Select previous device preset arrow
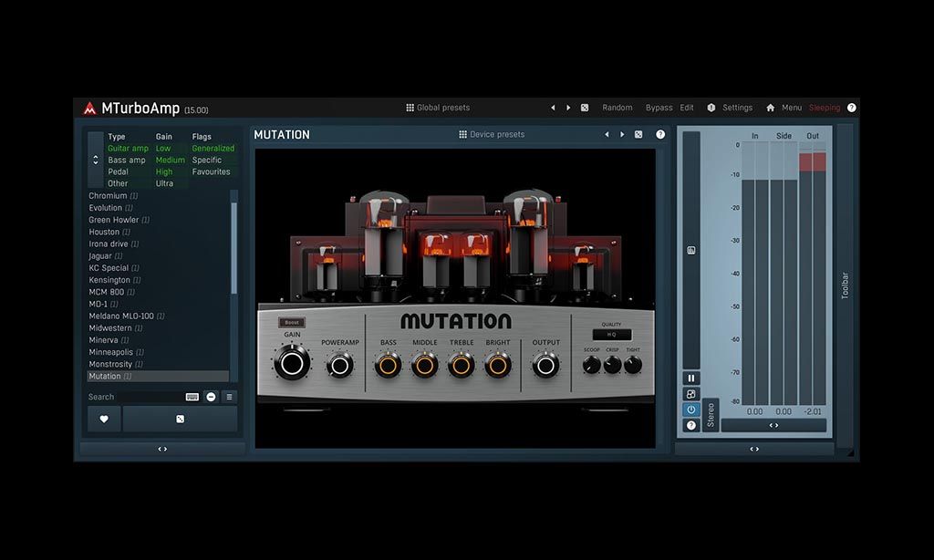Screen dimensions: 934x560 (607, 135)
